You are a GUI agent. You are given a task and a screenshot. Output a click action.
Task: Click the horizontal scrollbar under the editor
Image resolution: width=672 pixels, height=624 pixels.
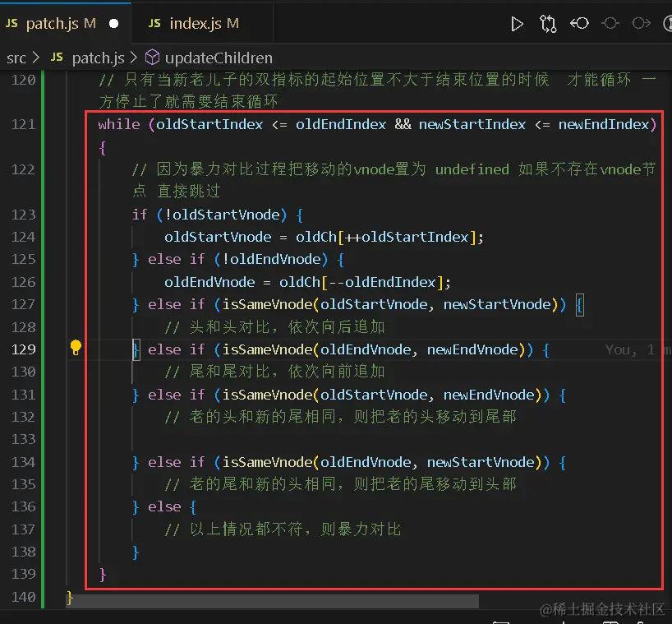tap(273, 601)
